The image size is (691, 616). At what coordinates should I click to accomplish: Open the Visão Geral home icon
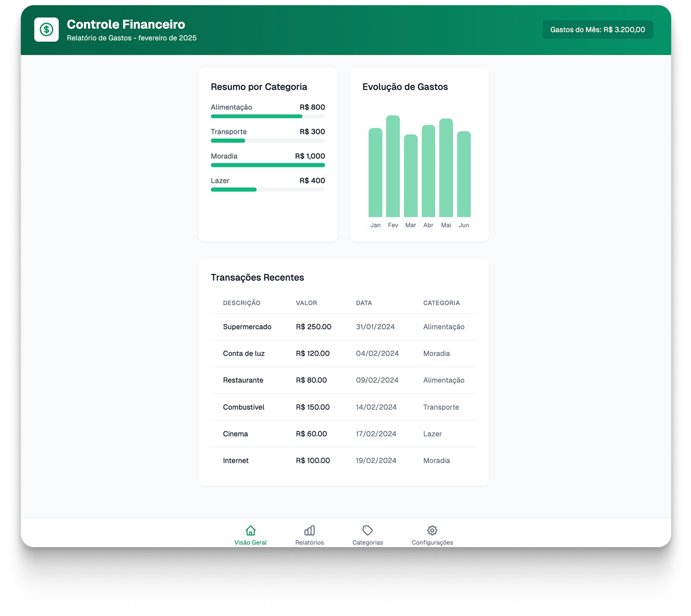250,530
